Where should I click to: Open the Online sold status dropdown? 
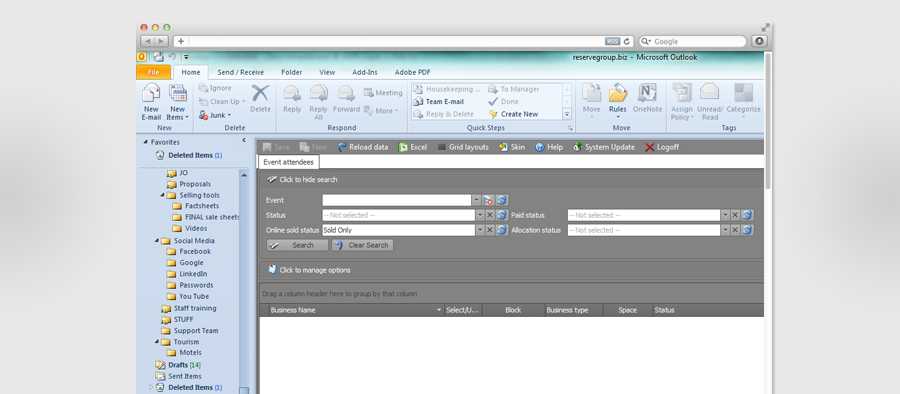(x=480, y=230)
